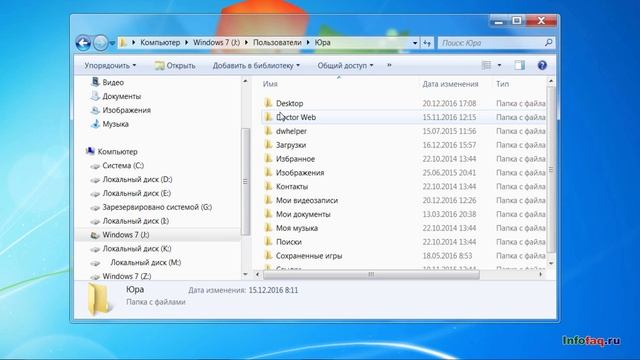Select the dwhelper folder
The width and height of the screenshot is (640, 360).
coord(291,131)
